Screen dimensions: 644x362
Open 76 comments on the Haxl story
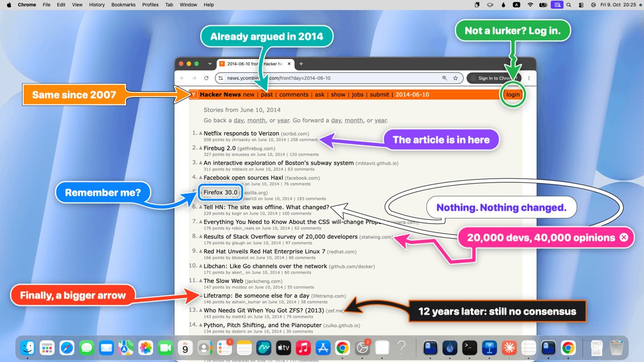297,184
